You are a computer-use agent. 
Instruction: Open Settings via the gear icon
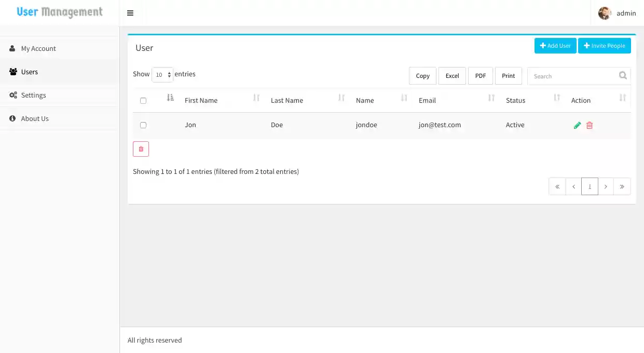[12, 95]
